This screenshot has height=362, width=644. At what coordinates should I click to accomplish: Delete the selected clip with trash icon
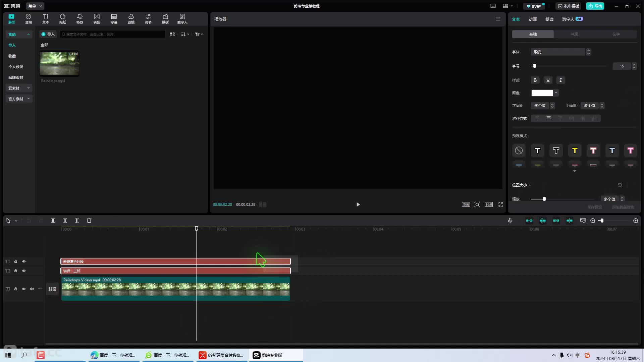89,221
